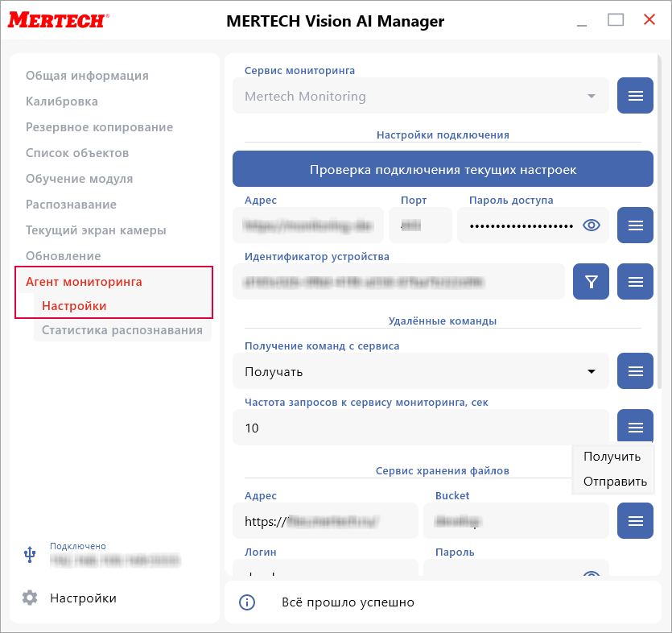Click the request frequency field showing 10

click(420, 428)
